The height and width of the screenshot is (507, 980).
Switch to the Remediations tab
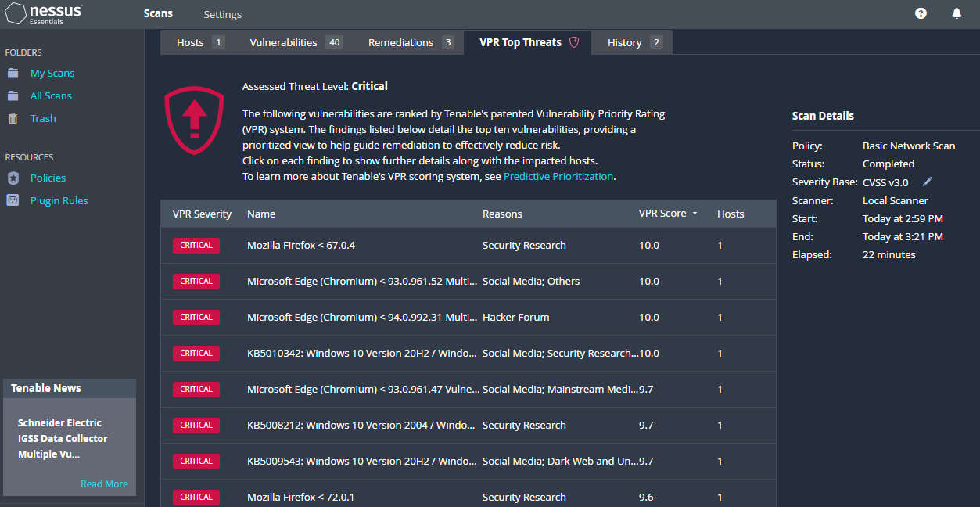(410, 42)
